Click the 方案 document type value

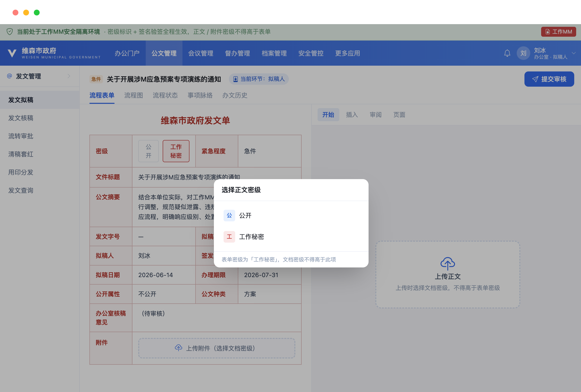pyautogui.click(x=250, y=294)
